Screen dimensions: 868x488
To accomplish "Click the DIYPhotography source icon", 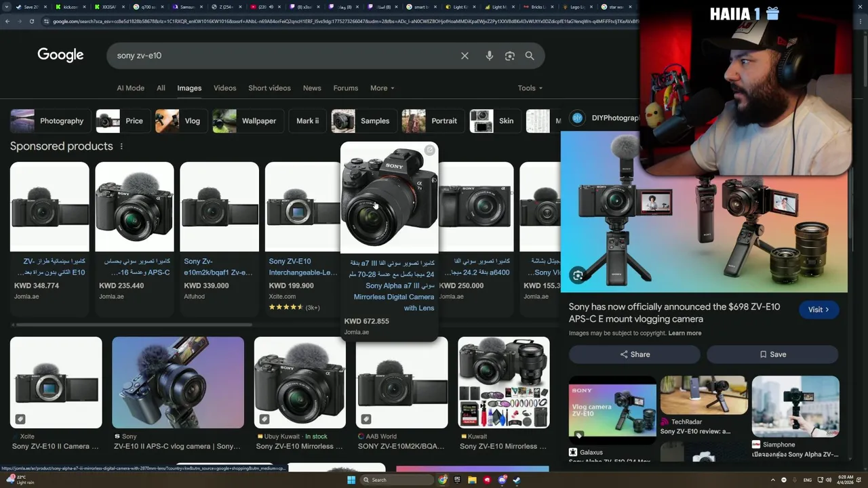I will [x=578, y=118].
